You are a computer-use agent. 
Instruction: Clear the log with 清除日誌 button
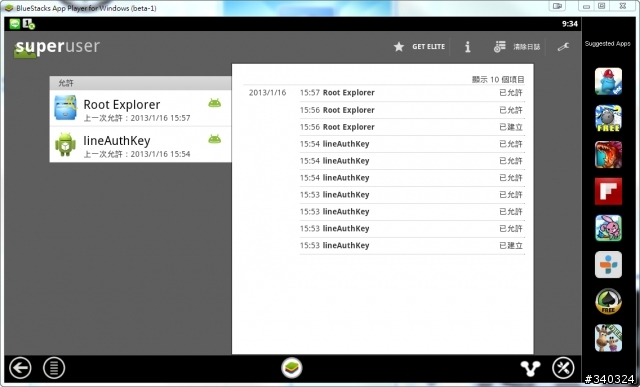pyautogui.click(x=517, y=47)
